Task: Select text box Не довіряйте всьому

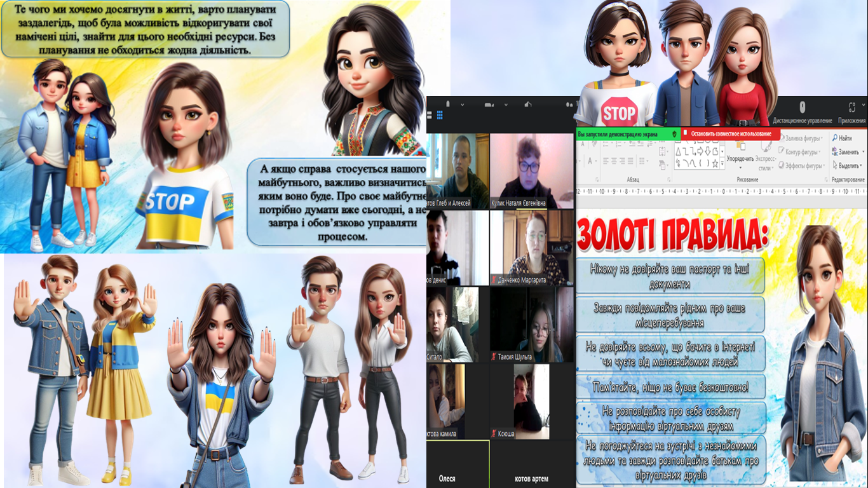Action: click(x=670, y=355)
